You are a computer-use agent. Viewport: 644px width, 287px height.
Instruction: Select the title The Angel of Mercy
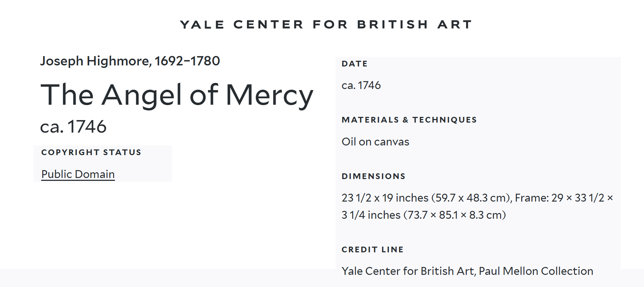point(177,95)
